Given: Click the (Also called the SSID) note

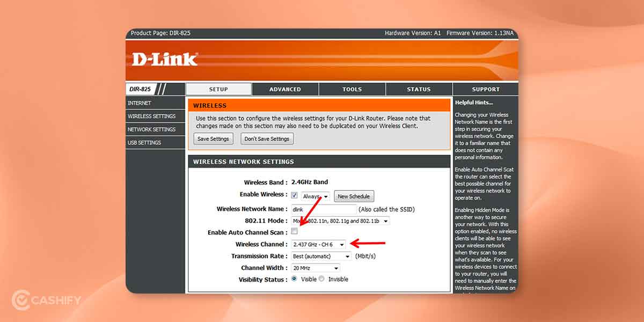Looking at the screenshot, I should (x=386, y=209).
